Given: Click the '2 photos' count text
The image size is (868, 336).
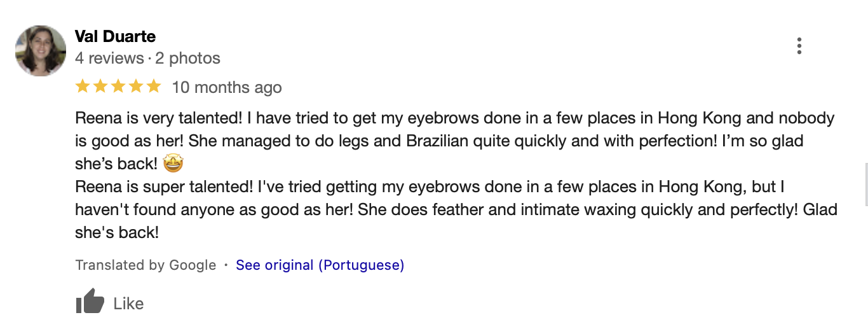Looking at the screenshot, I should pos(187,58).
